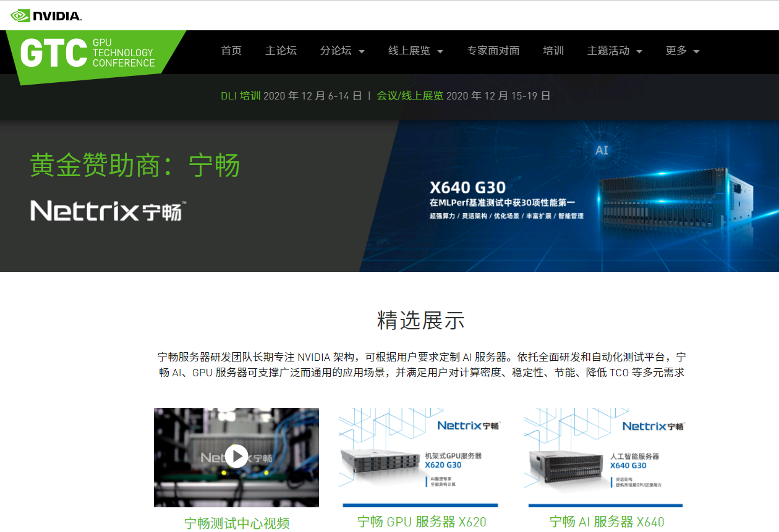Play the 宁畅测试中心 video

236,456
